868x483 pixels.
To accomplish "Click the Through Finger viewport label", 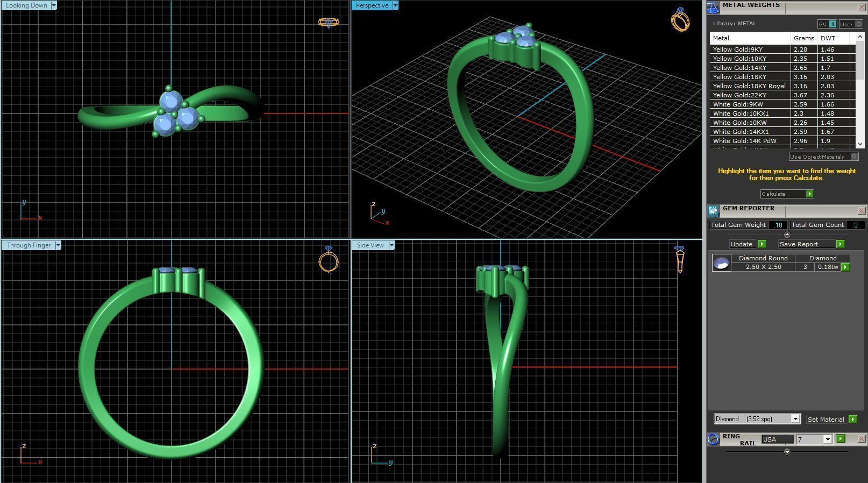I will [29, 245].
